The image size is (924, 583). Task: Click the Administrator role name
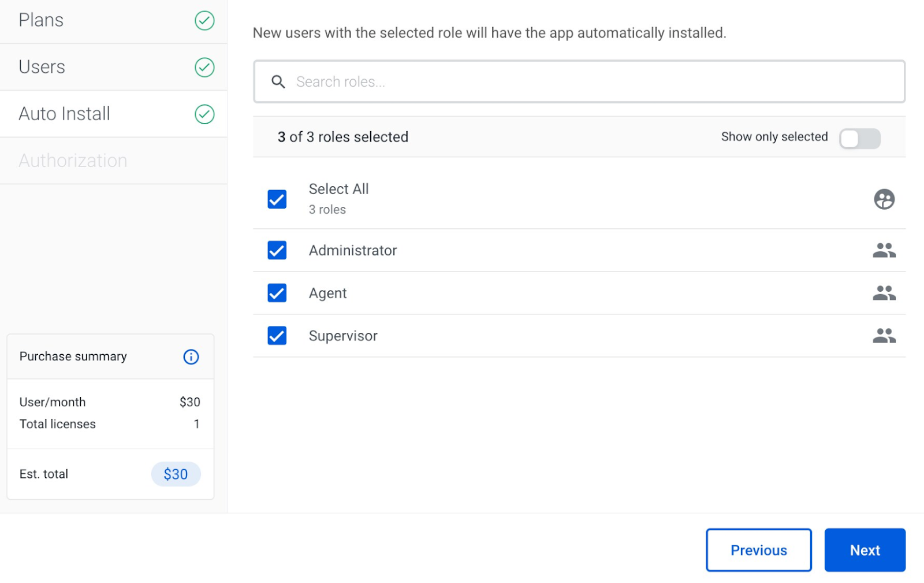coord(353,250)
